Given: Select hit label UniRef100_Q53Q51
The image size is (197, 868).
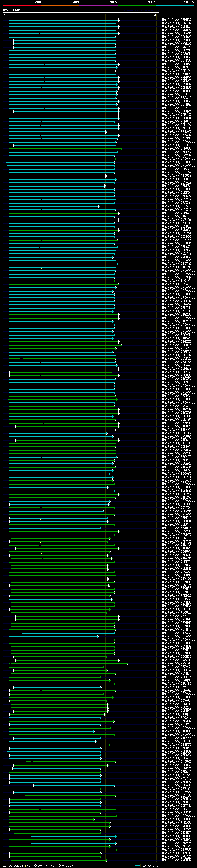Looking at the screenshot, I should click(x=177, y=54).
